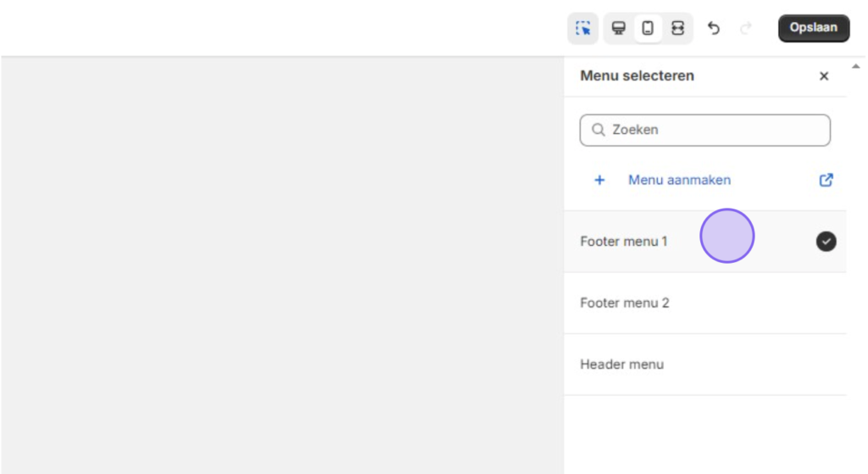
Task: Switch to desktop preview icon
Action: (x=618, y=28)
